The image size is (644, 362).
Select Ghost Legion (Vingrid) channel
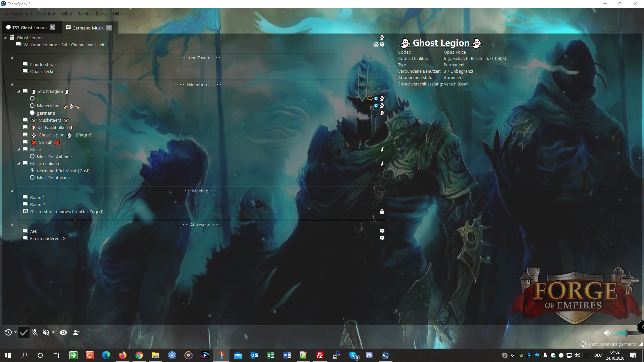click(65, 135)
